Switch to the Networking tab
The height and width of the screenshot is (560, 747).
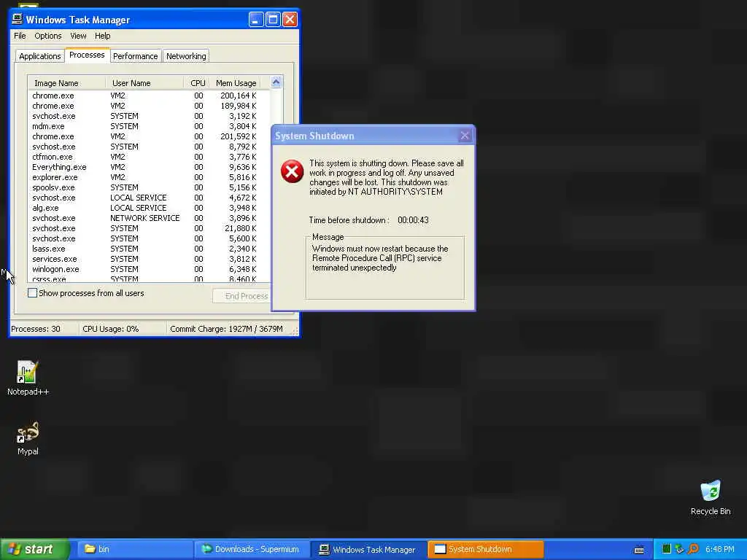pyautogui.click(x=186, y=56)
